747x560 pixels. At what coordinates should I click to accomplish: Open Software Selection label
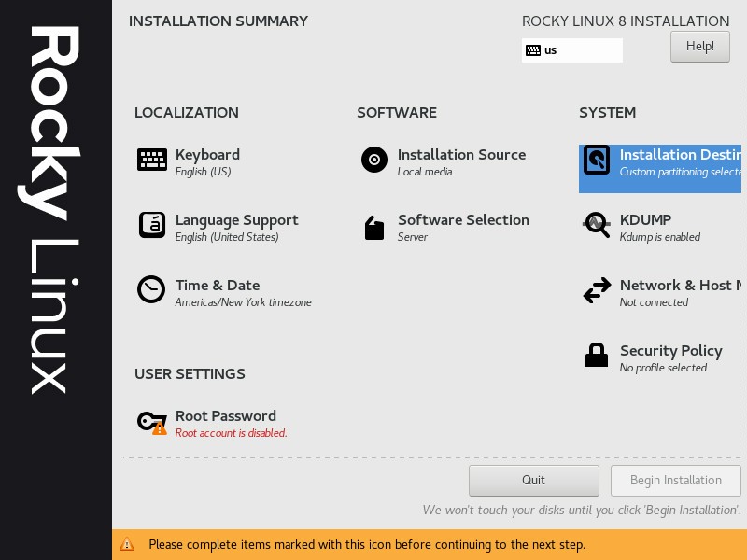pyautogui.click(x=463, y=220)
